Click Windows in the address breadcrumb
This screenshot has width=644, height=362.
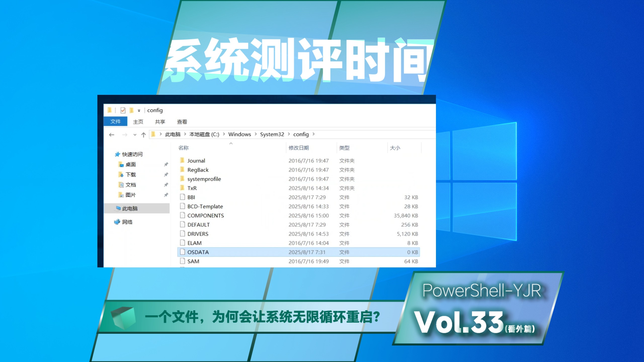[x=239, y=134]
